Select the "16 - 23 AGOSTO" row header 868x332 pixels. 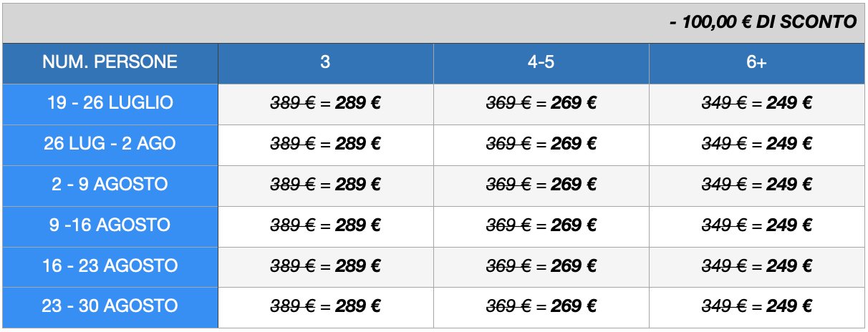click(110, 266)
